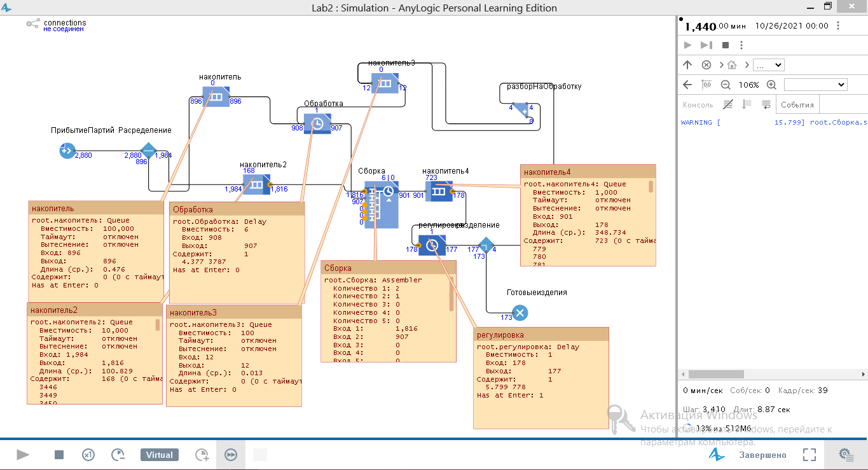The image size is (868, 470).
Task: Toggle word wrap in the console
Action: click(766, 105)
